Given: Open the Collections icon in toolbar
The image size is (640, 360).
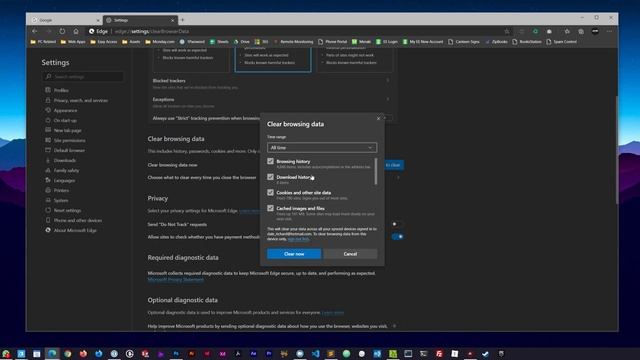Looking at the screenshot, I should [x=581, y=31].
